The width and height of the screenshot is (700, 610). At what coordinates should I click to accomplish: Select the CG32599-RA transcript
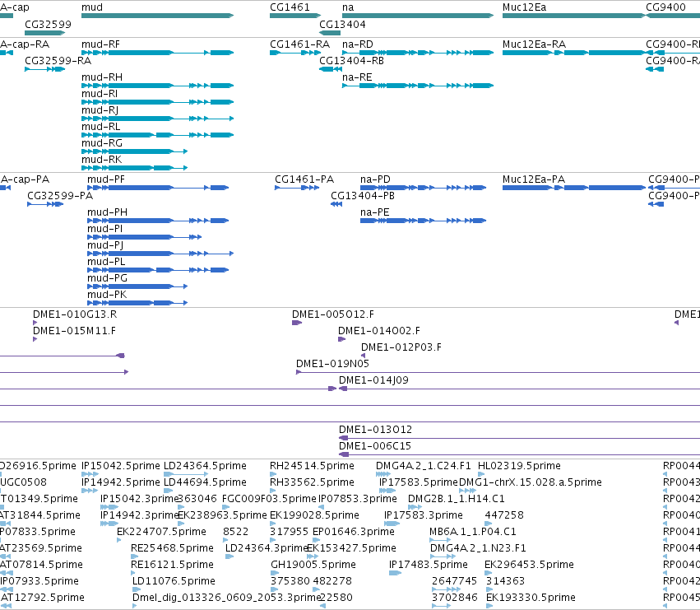[x=44, y=69]
